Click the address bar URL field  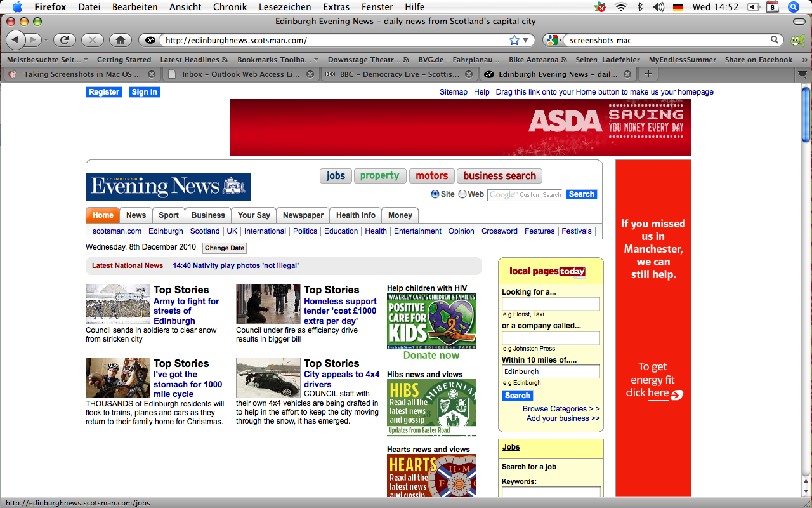(334, 40)
